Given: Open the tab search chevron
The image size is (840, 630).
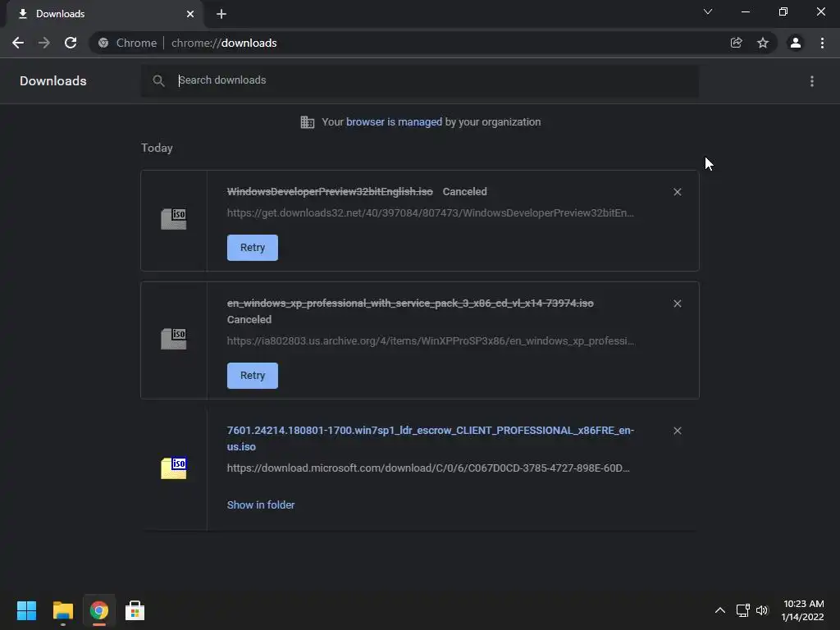Looking at the screenshot, I should [x=708, y=11].
